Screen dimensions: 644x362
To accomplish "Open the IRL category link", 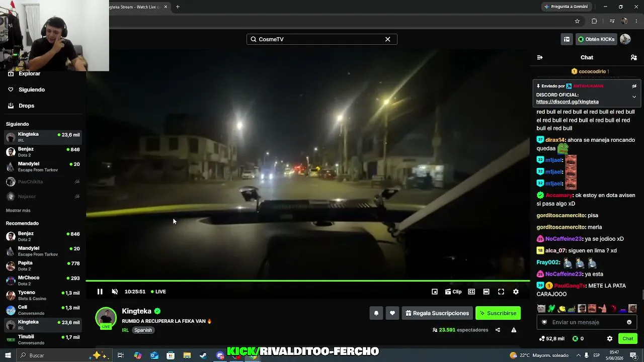I will click(x=125, y=330).
